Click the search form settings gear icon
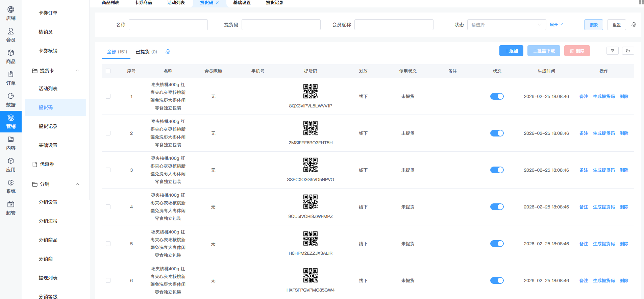 (x=634, y=25)
